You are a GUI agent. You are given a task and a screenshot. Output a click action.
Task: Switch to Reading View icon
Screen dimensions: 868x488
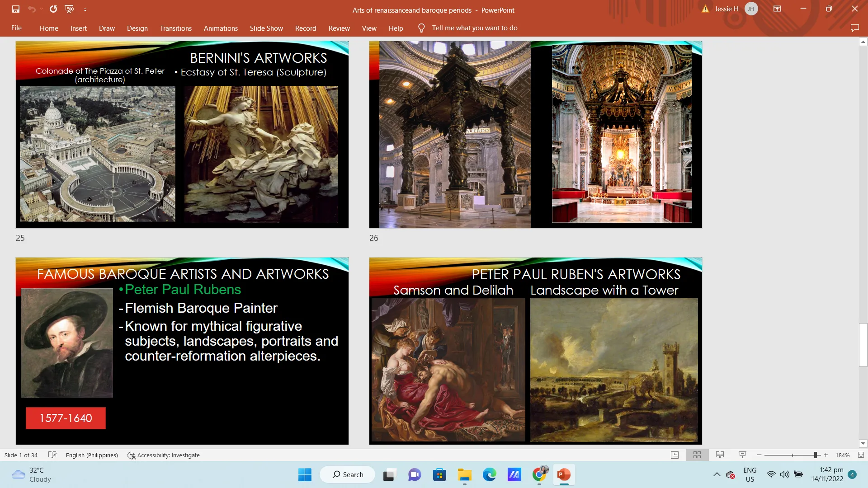[720, 455]
